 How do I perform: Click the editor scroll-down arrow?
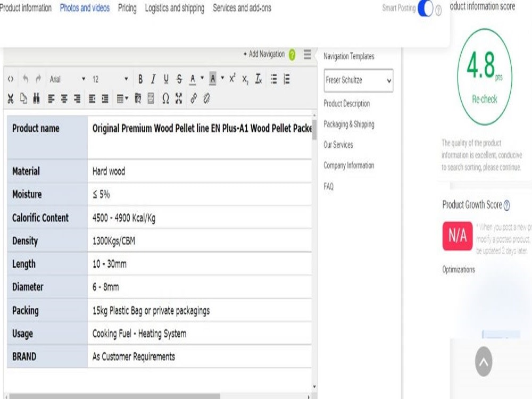pos(314,386)
